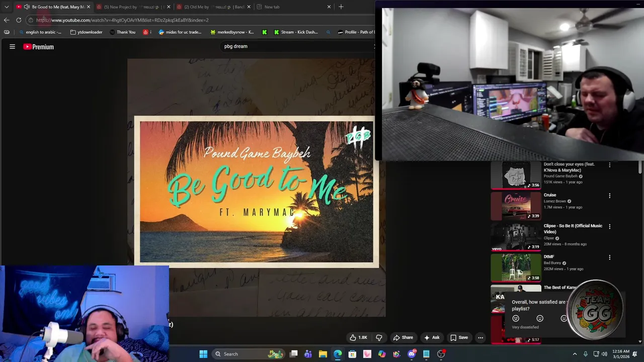Select the Be Good to Me tab
The height and width of the screenshot is (362, 644).
coord(53,7)
